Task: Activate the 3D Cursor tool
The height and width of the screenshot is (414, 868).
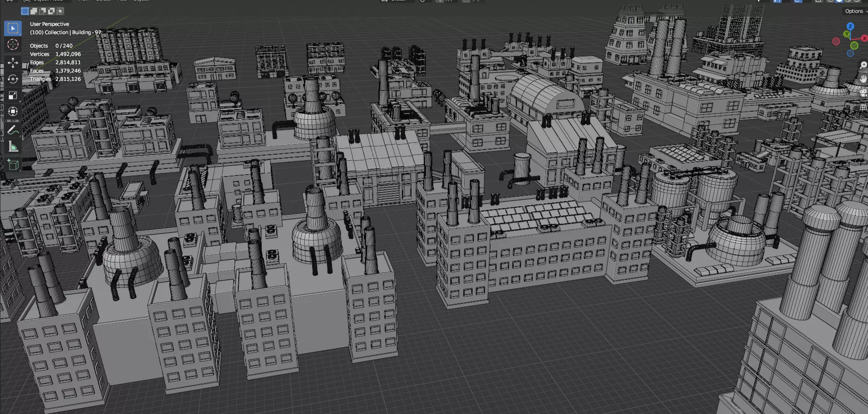Action: (13, 44)
